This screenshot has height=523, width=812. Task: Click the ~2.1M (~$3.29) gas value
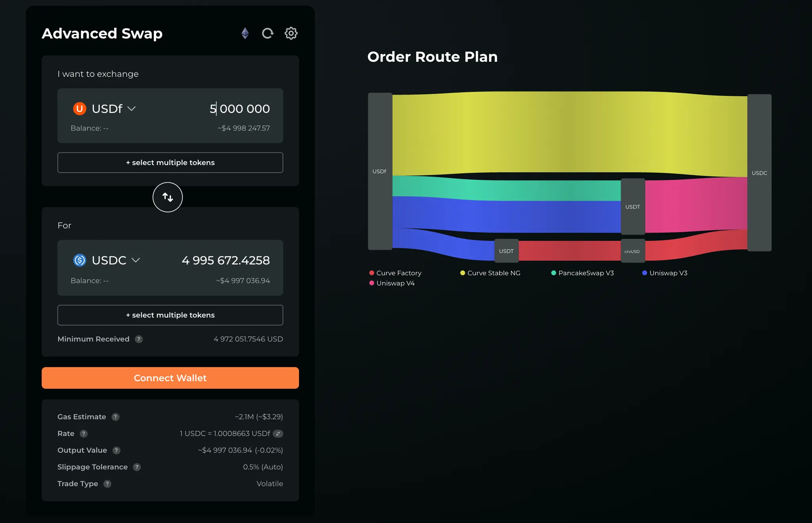click(x=259, y=417)
